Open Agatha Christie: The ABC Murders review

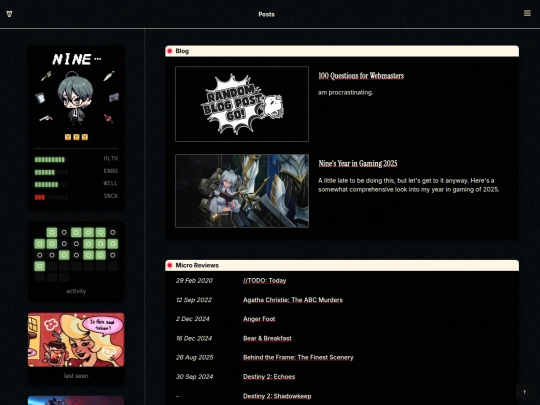click(x=293, y=300)
